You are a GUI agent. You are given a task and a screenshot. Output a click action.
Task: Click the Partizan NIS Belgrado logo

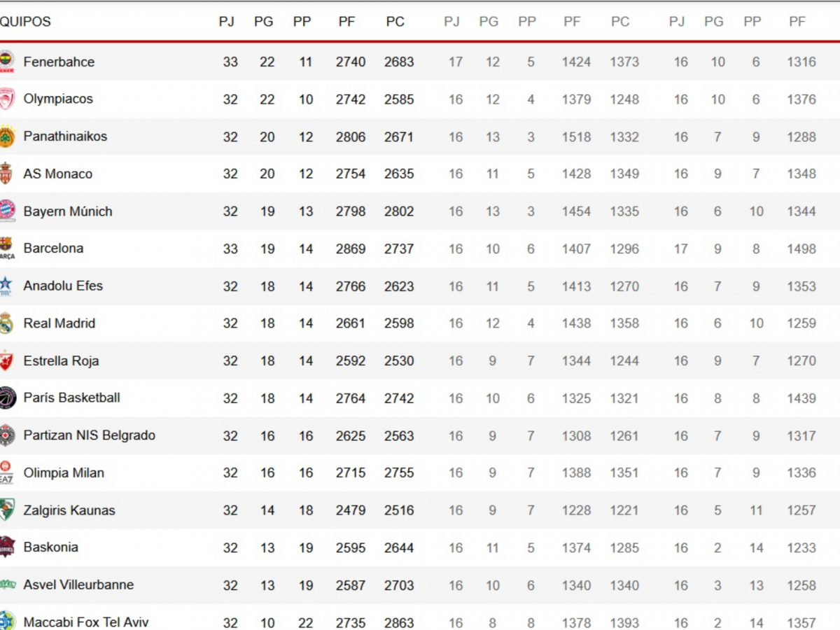(x=7, y=435)
